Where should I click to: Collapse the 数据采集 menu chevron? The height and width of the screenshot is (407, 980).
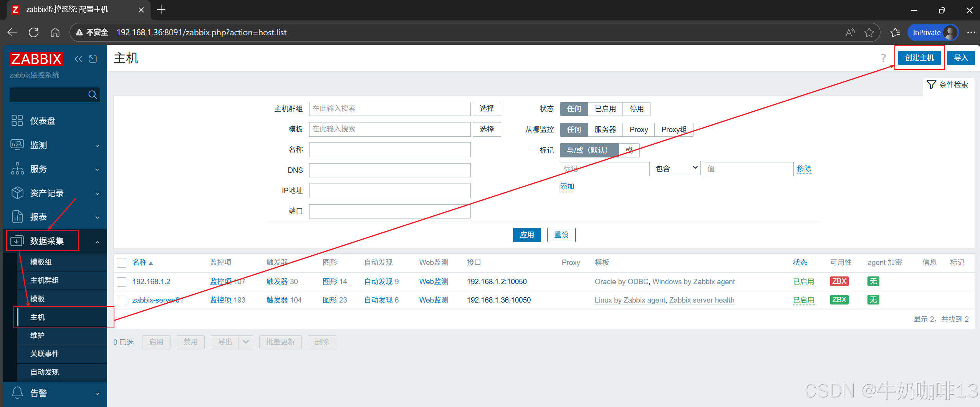click(97, 242)
